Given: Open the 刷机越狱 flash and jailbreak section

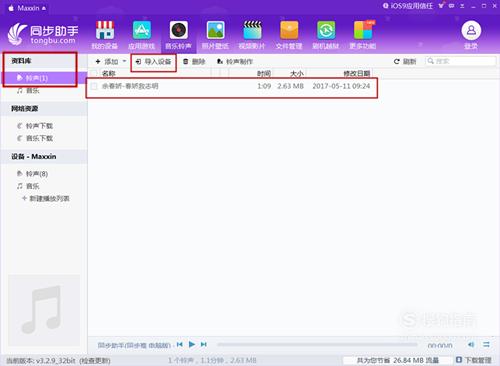Looking at the screenshot, I should tap(326, 35).
